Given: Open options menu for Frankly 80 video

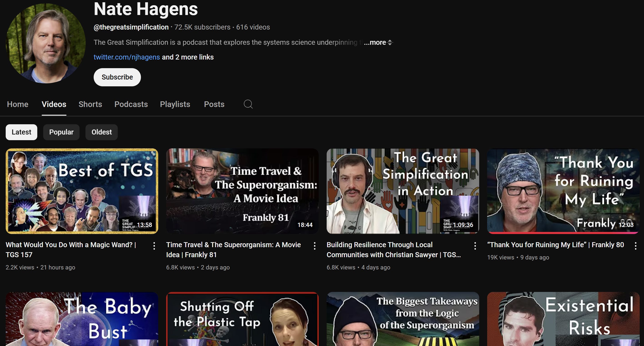Looking at the screenshot, I should [x=636, y=246].
